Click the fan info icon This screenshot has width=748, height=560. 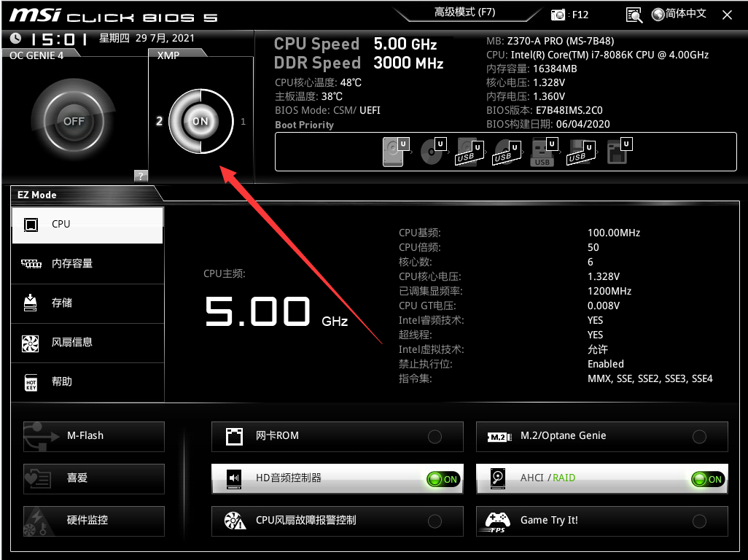tap(31, 343)
